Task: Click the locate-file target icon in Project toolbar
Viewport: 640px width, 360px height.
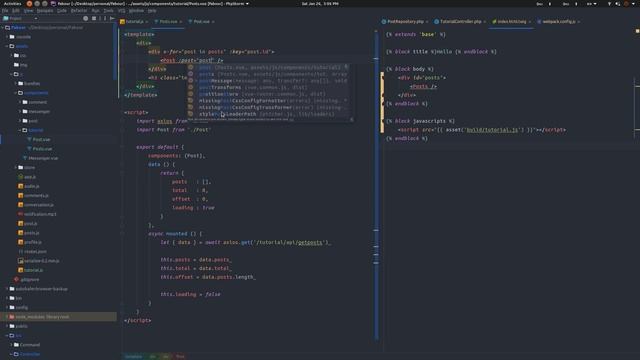Action: 85,18
